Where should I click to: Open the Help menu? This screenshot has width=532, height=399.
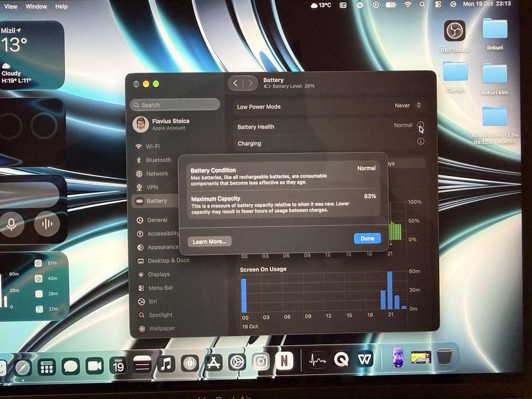(62, 6)
